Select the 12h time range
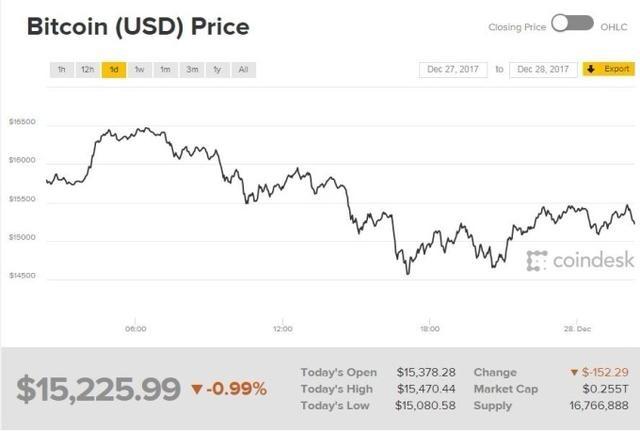640x431 pixels. pyautogui.click(x=88, y=69)
